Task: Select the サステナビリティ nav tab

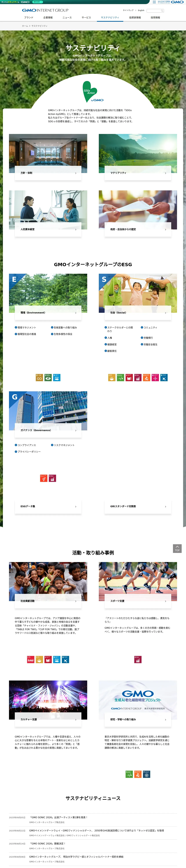Action: pos(110,18)
